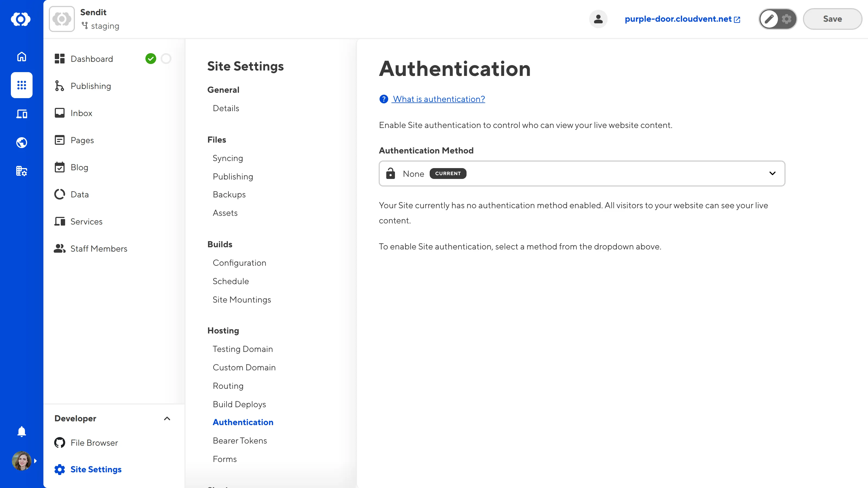The height and width of the screenshot is (488, 868).
Task: Open File Browser via the GitHub icon
Action: 60,442
